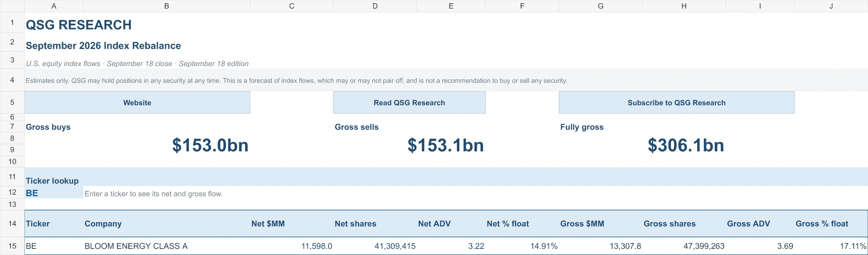Select row 14 header
Image resolution: width=868 pixels, height=255 pixels.
(12, 224)
